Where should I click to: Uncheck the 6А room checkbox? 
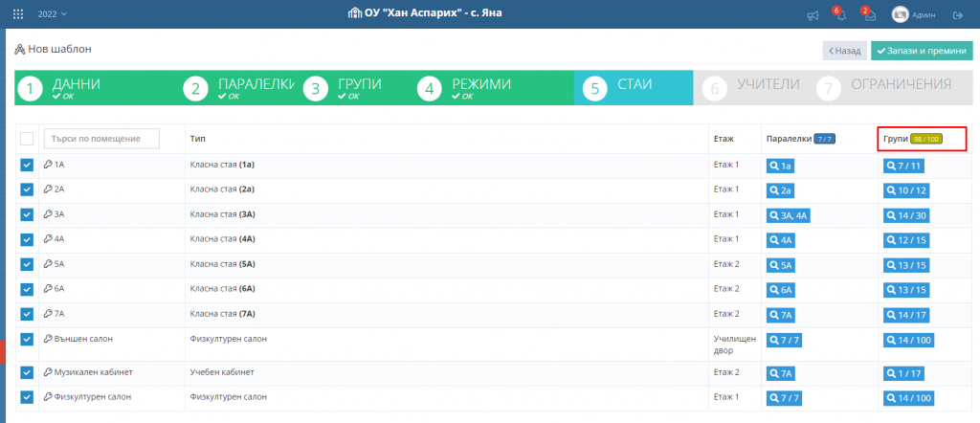tap(27, 289)
